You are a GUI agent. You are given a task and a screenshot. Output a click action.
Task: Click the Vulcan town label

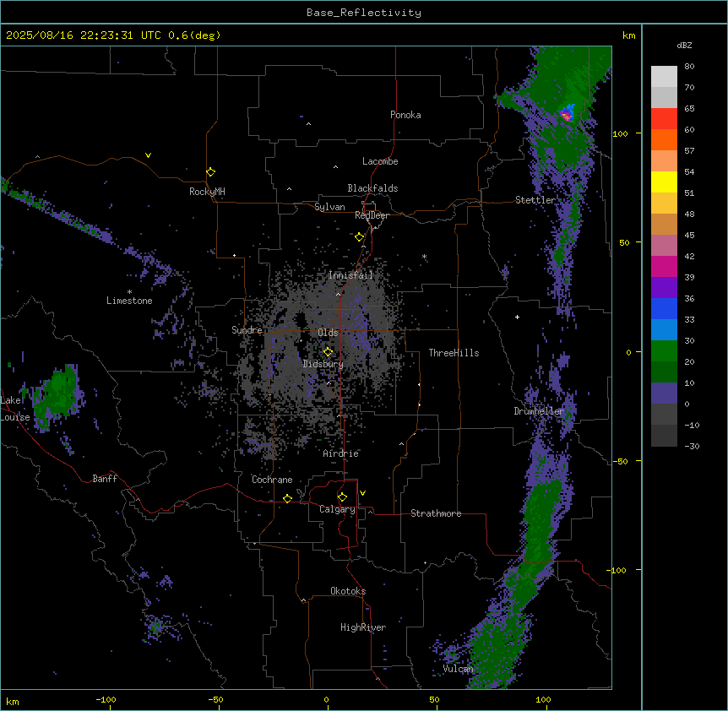point(458,669)
